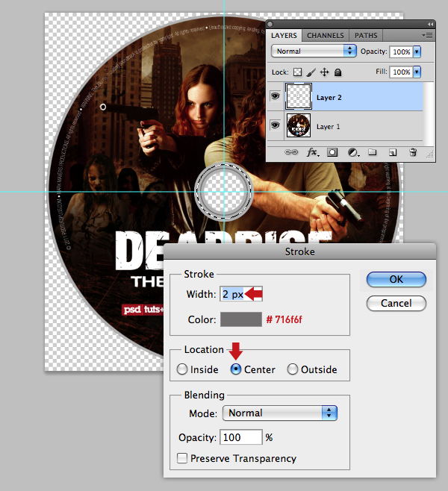Create a new layer icon
This screenshot has width=448, height=491.
(x=393, y=152)
